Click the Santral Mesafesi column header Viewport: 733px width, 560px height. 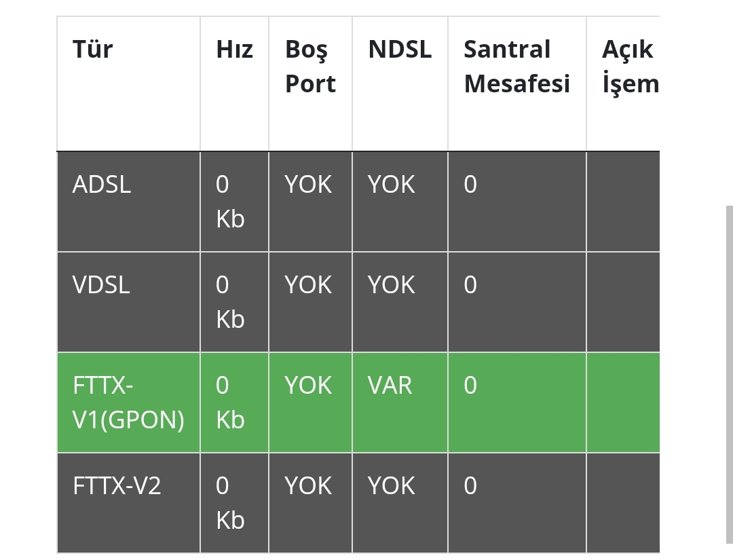pyautogui.click(x=516, y=67)
